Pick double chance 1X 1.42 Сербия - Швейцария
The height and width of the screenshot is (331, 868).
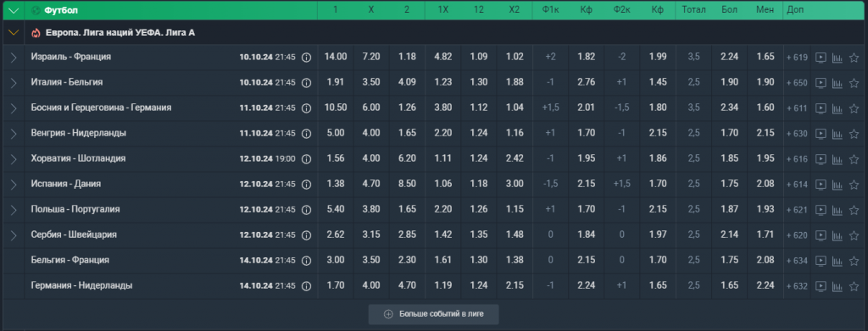tap(442, 234)
